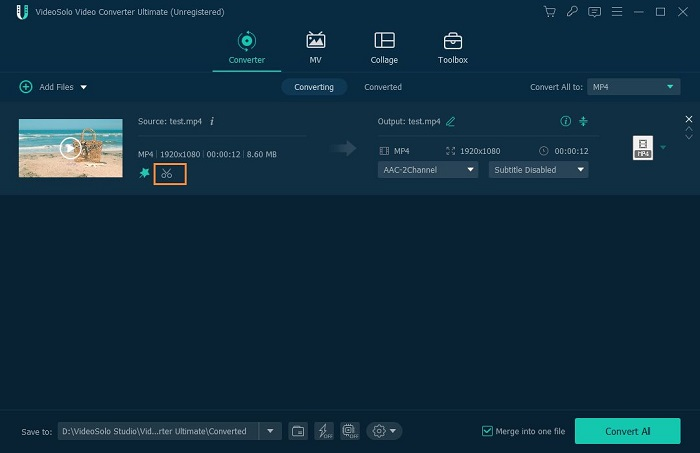This screenshot has width=700, height=453.
Task: Click the Add Files button
Action: tap(46, 87)
